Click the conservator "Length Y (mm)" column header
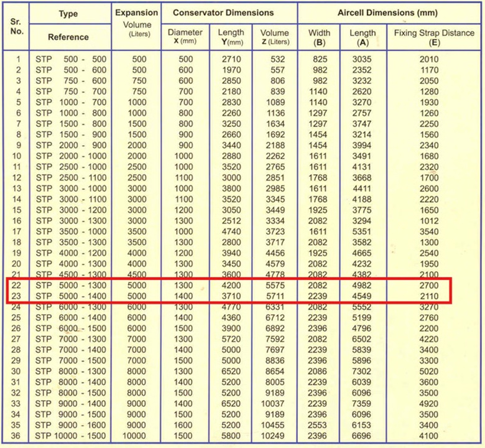This screenshot has height=448, width=485. pos(231,37)
